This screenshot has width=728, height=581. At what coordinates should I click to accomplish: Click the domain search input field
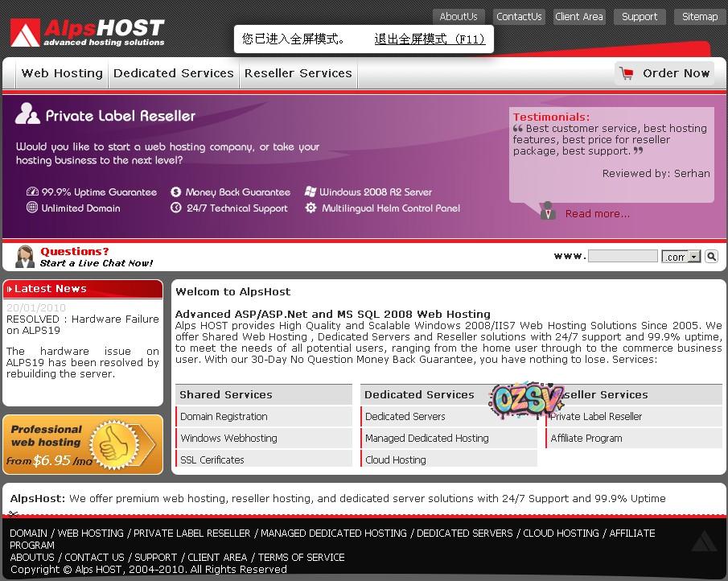click(x=623, y=255)
